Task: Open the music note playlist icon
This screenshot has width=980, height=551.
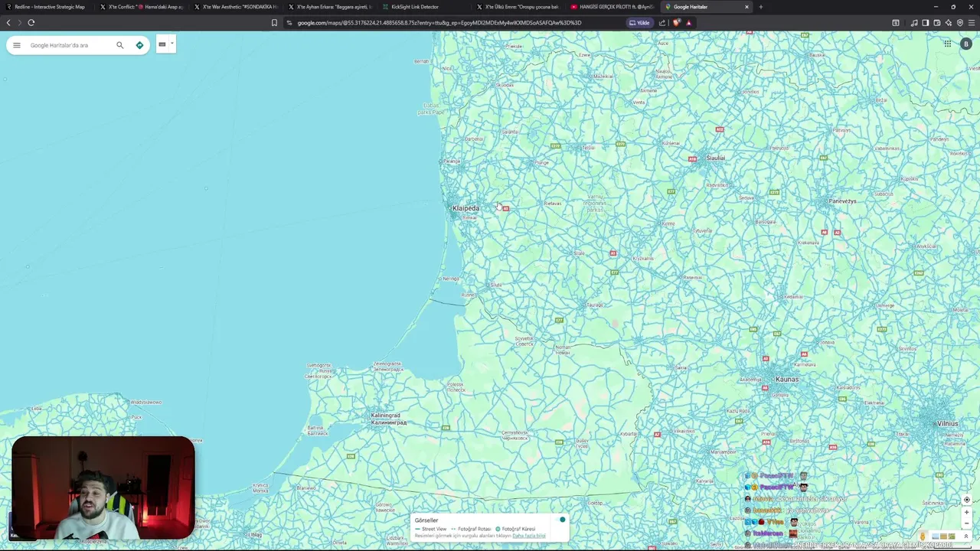Action: pyautogui.click(x=914, y=22)
